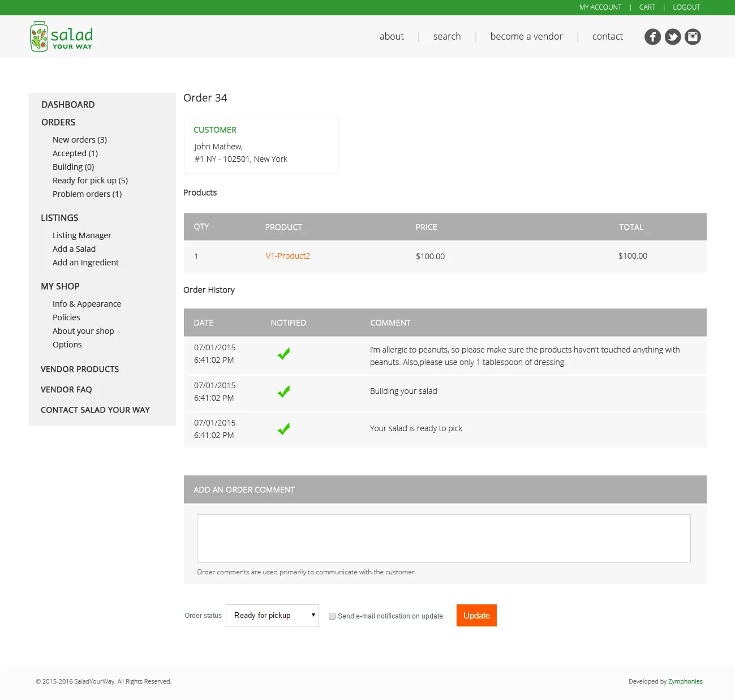Open Problem orders (1) in the sidebar
This screenshot has height=700, width=735.
point(87,194)
